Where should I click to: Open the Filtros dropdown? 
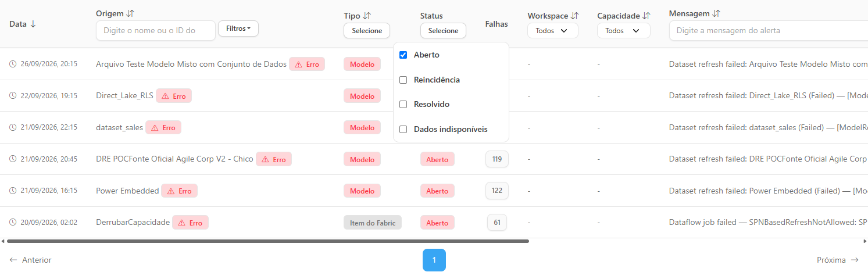[x=238, y=28]
